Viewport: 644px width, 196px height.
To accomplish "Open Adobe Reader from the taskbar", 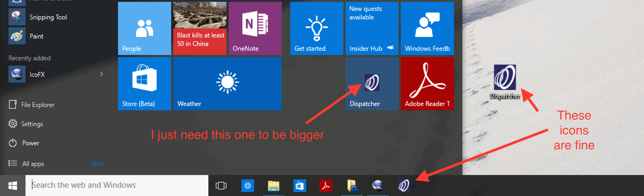I will click(x=326, y=185).
